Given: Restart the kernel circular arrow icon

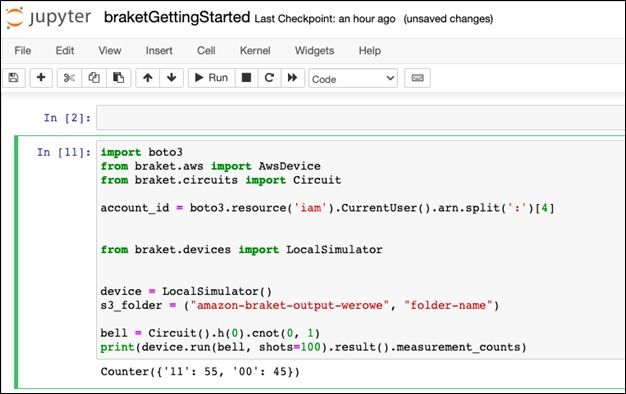Looking at the screenshot, I should coord(269,78).
